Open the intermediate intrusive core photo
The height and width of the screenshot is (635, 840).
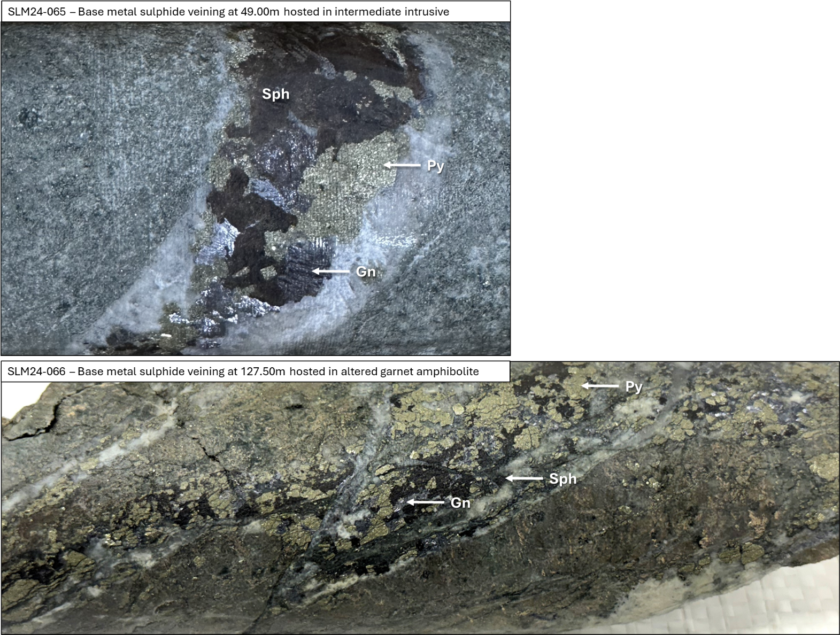256,189
